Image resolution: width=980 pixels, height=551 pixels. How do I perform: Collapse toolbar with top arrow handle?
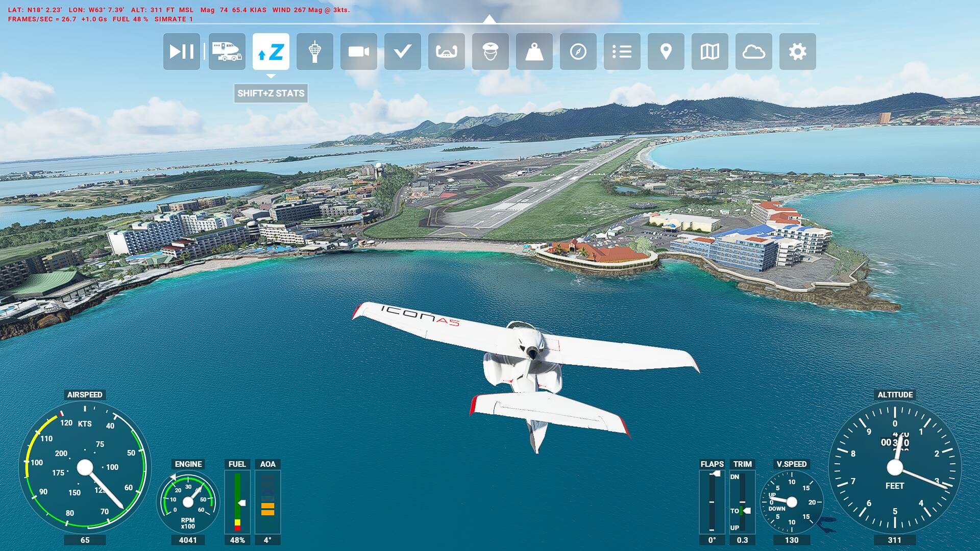pyautogui.click(x=489, y=19)
